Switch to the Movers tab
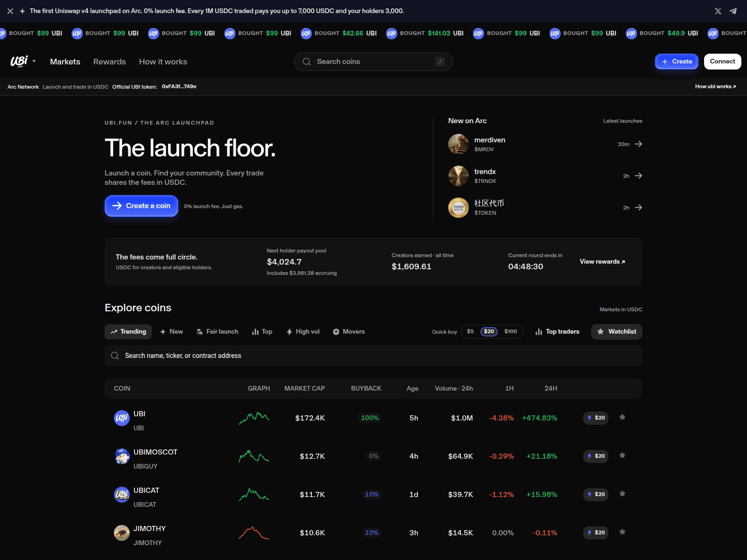747x560 pixels. coord(349,332)
